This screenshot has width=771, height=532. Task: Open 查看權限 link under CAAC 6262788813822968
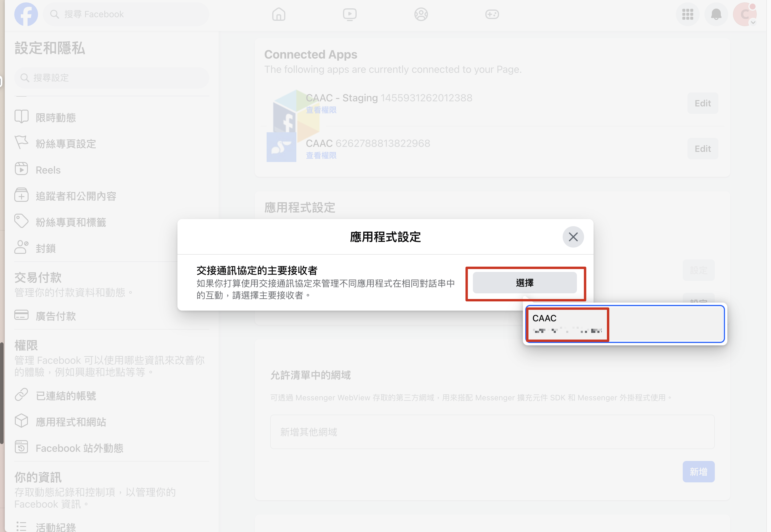click(321, 155)
